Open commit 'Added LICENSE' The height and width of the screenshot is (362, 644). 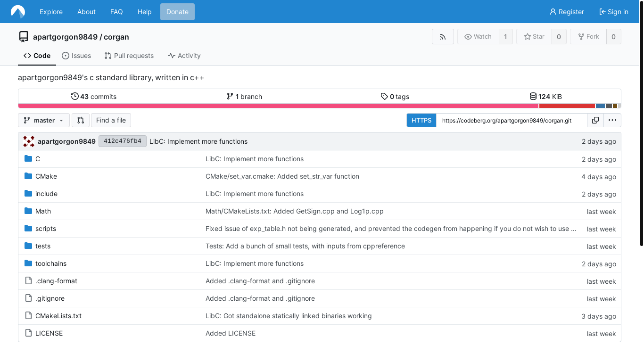(231, 333)
